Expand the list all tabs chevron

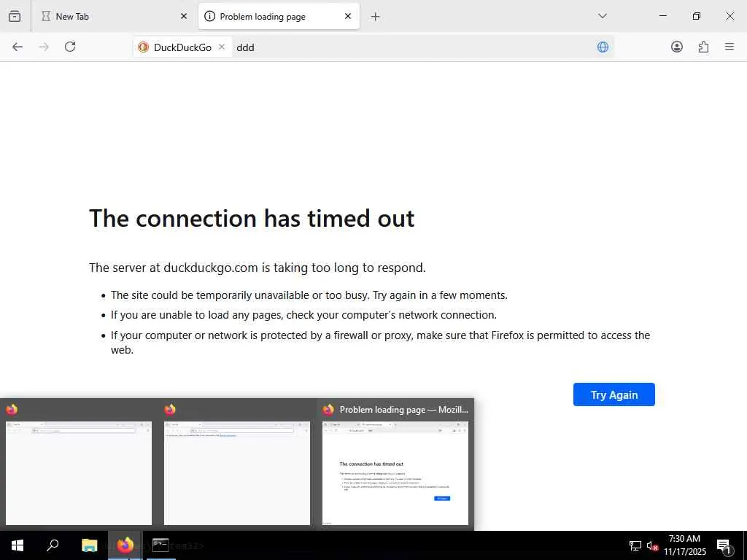pyautogui.click(x=602, y=16)
